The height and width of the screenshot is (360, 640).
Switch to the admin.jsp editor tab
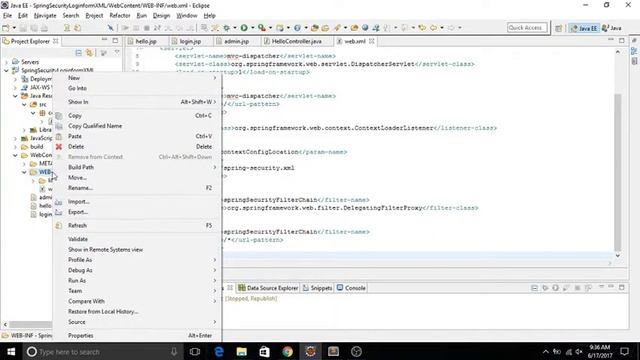pos(236,41)
